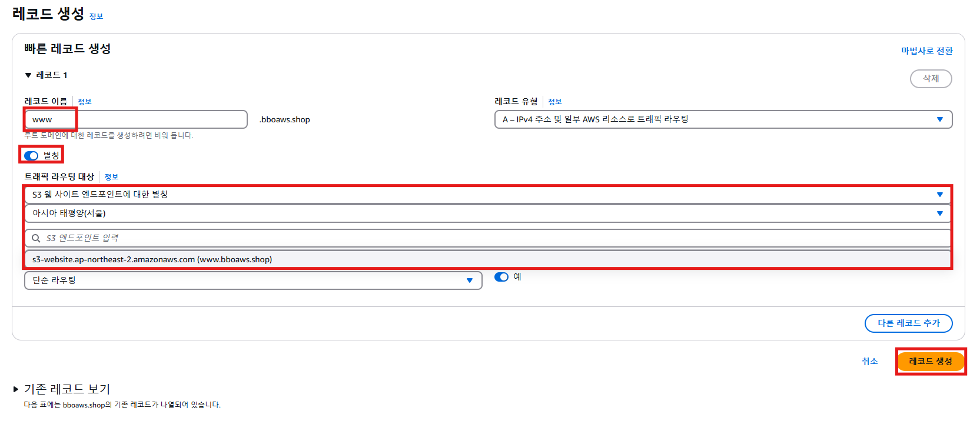Select s3-website.ap-northeast-2.amazonaws.com endpoint option
Image resolution: width=980 pixels, height=421 pixels.
pyautogui.click(x=488, y=259)
